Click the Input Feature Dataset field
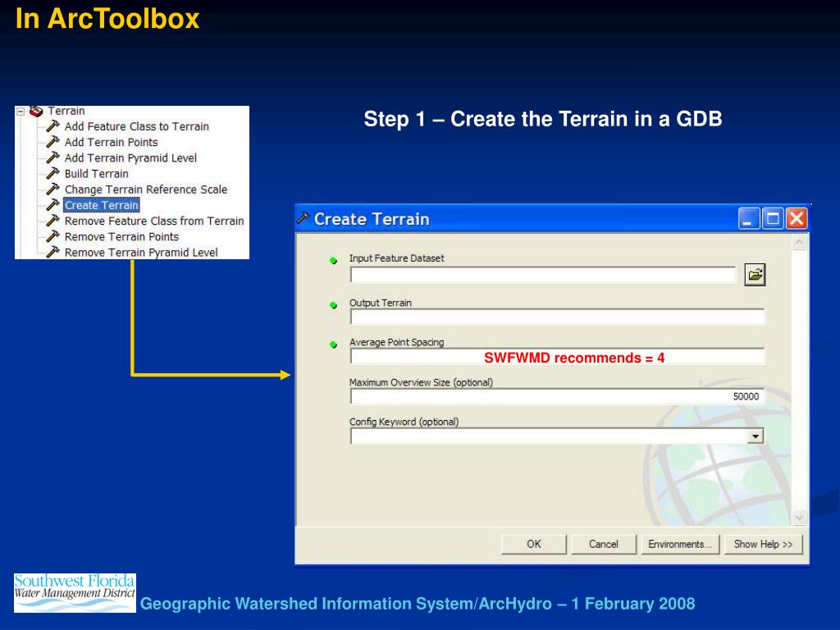The image size is (840, 630). coord(543,275)
